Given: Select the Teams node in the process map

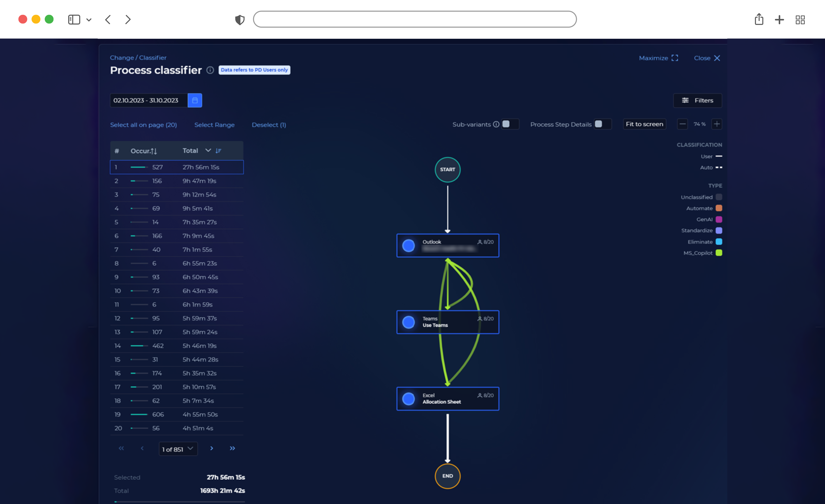Looking at the screenshot, I should tap(447, 322).
